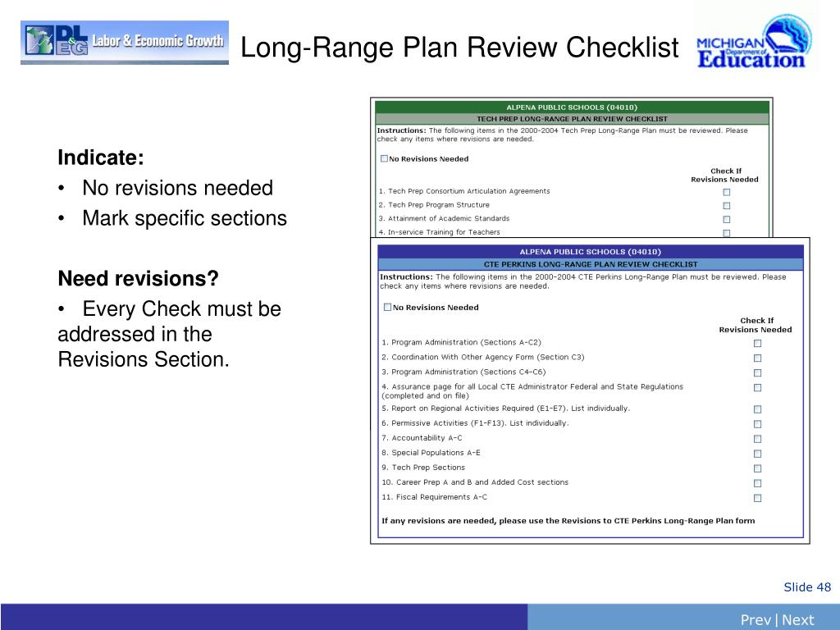The height and width of the screenshot is (630, 840).
Task: Go back using the Prev link
Action: point(756,620)
